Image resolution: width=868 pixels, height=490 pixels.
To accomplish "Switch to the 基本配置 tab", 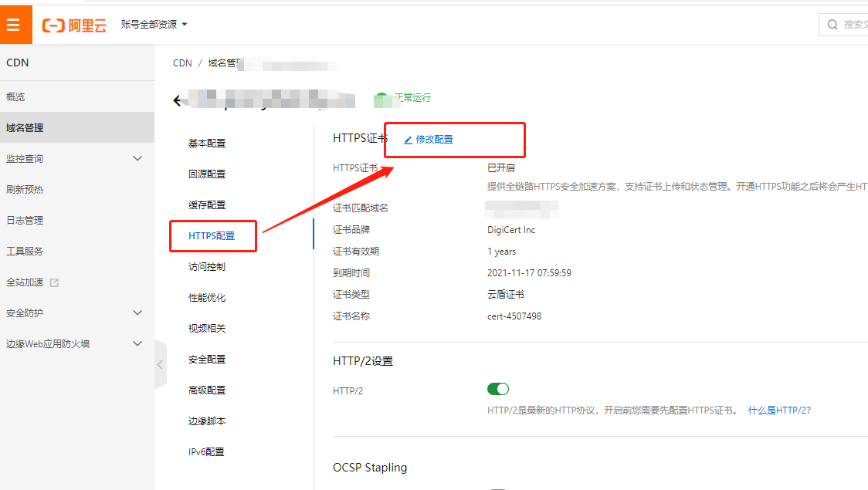I will point(207,144).
